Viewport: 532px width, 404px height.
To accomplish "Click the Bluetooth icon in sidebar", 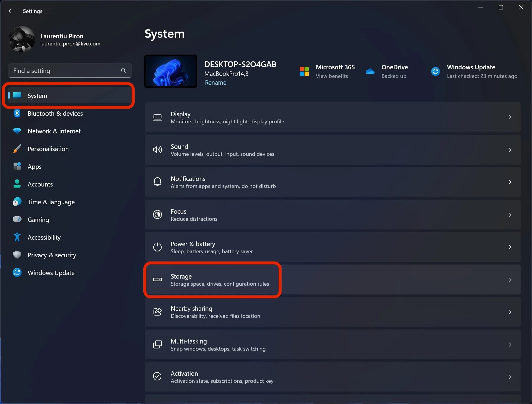I will (x=17, y=113).
